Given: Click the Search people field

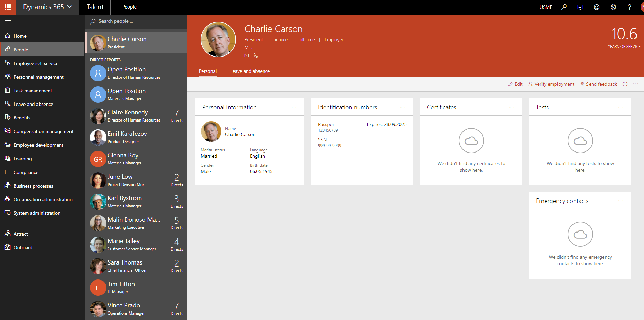Looking at the screenshot, I should [x=136, y=21].
